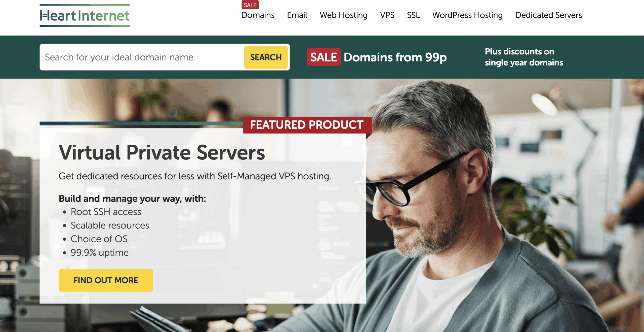Click the Domains from 99p promo text
Image resolution: width=644 pixels, height=332 pixels.
(395, 57)
